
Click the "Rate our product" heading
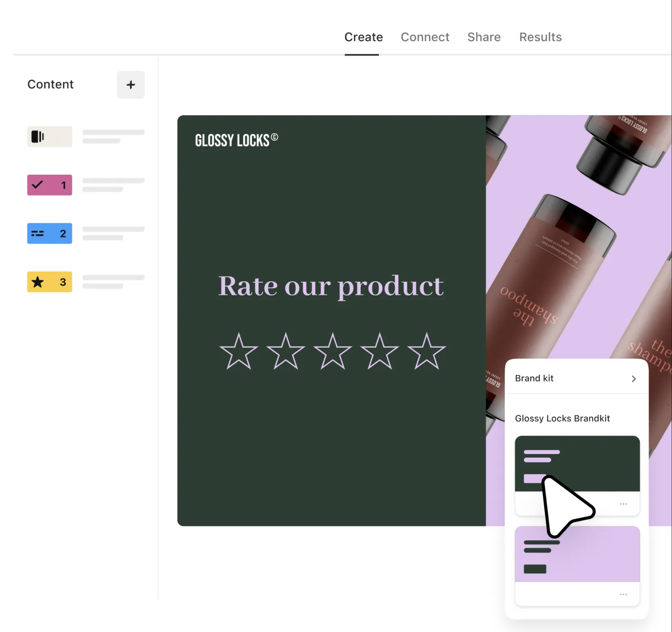click(331, 286)
